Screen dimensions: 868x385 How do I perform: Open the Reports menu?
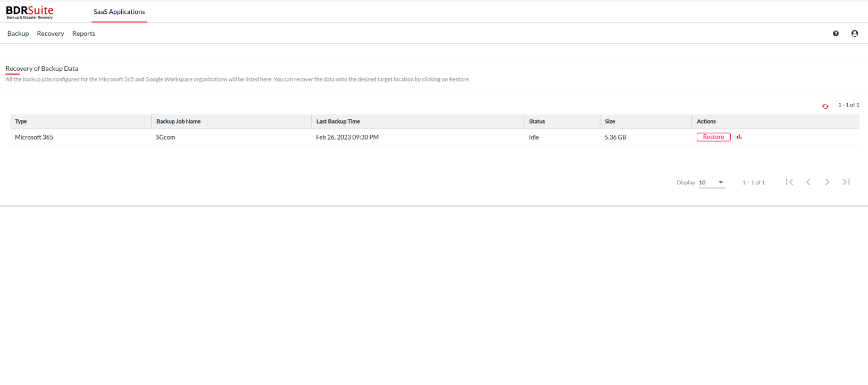pyautogui.click(x=84, y=34)
